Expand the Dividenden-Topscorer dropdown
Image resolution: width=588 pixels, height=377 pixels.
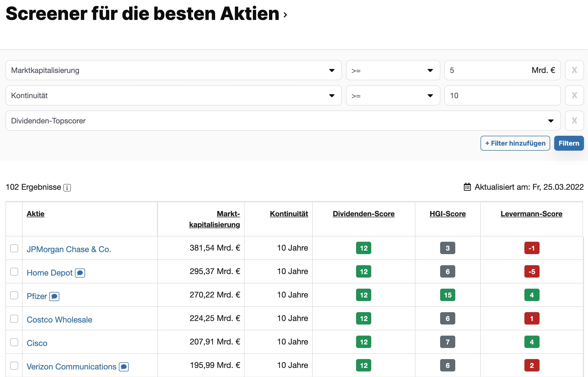pyautogui.click(x=283, y=121)
